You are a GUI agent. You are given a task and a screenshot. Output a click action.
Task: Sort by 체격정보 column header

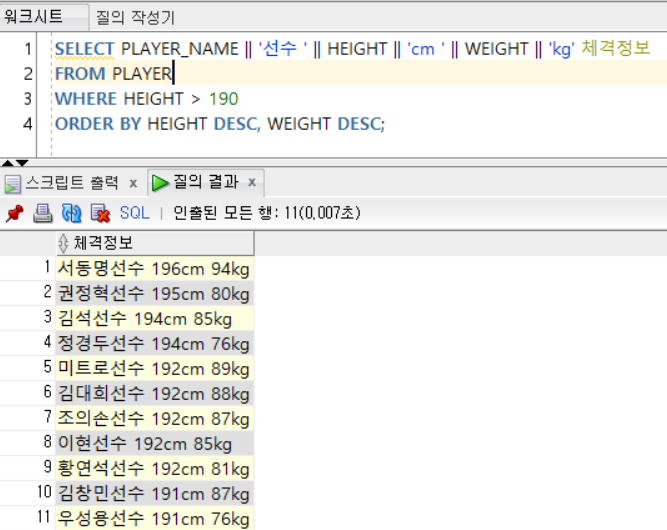click(155, 243)
